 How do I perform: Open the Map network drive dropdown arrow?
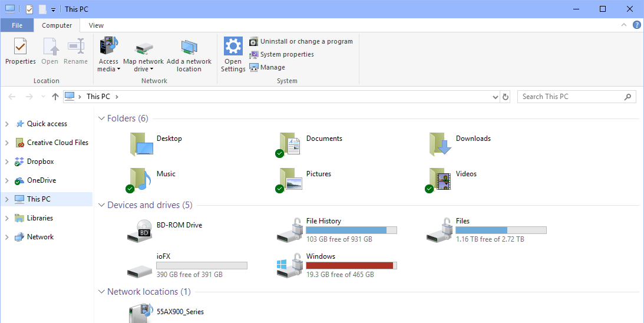pos(151,69)
